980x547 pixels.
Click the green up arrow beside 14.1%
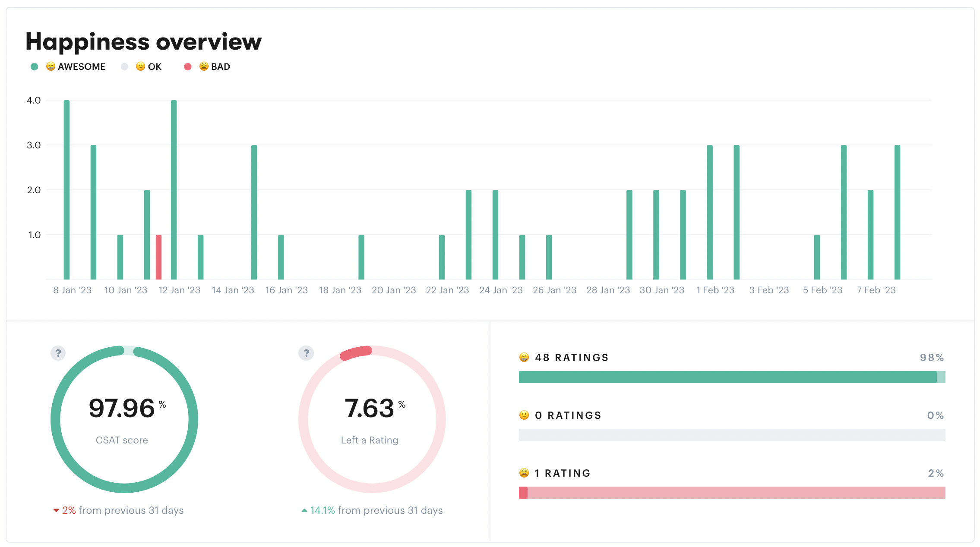pos(304,510)
